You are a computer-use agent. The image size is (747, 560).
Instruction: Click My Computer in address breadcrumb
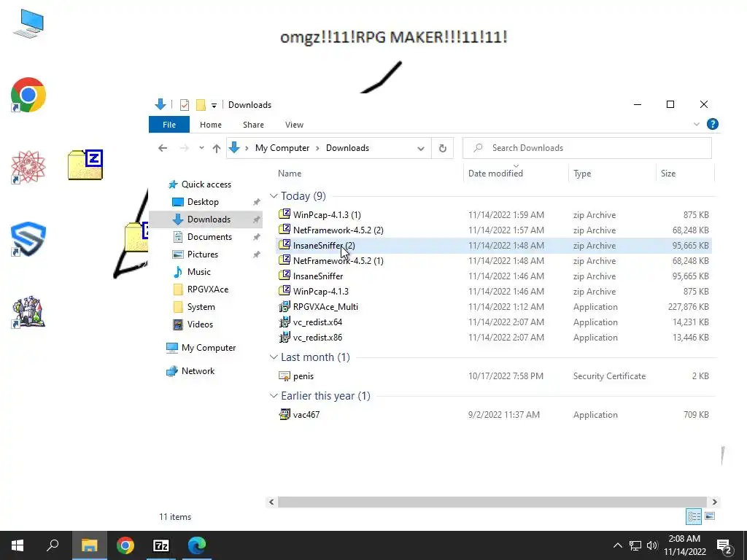(282, 148)
